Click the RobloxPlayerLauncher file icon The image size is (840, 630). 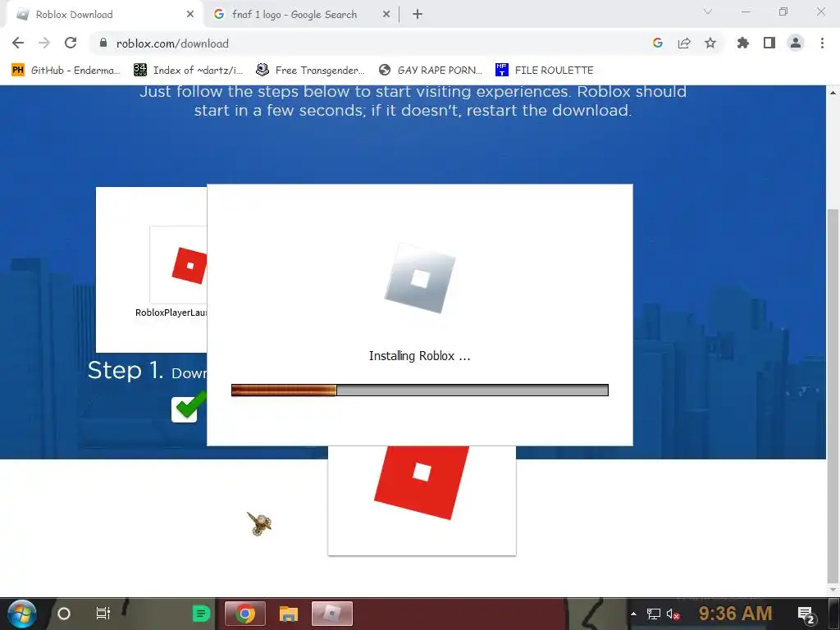[x=179, y=265]
